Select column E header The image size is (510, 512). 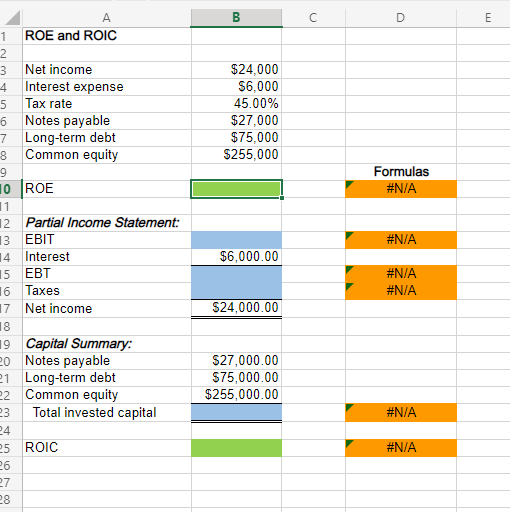(x=488, y=18)
